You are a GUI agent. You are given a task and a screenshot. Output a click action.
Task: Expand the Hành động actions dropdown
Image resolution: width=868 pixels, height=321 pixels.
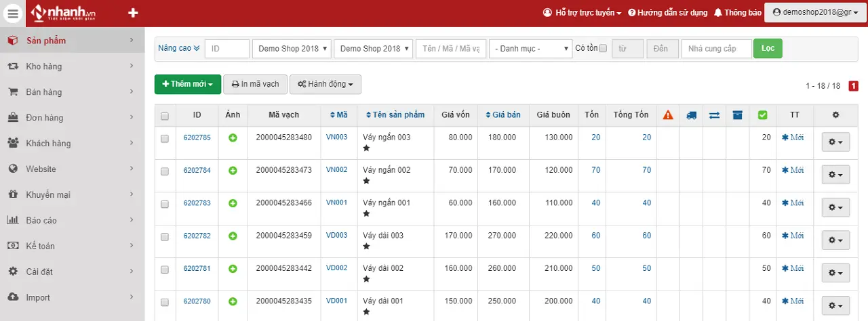[325, 85]
